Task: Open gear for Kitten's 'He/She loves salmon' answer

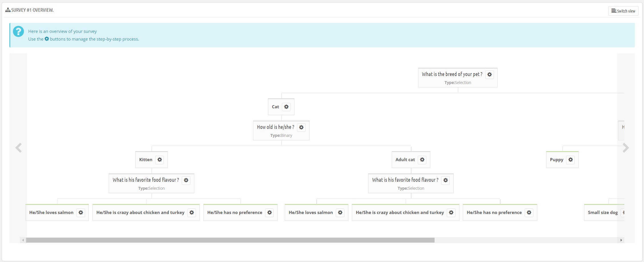Action: [81, 213]
